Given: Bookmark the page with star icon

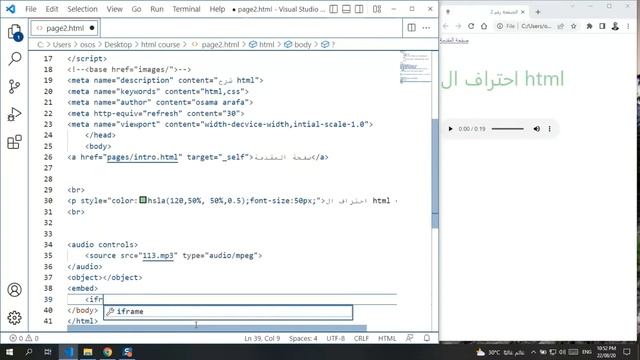Looking at the screenshot, I should (x=573, y=26).
